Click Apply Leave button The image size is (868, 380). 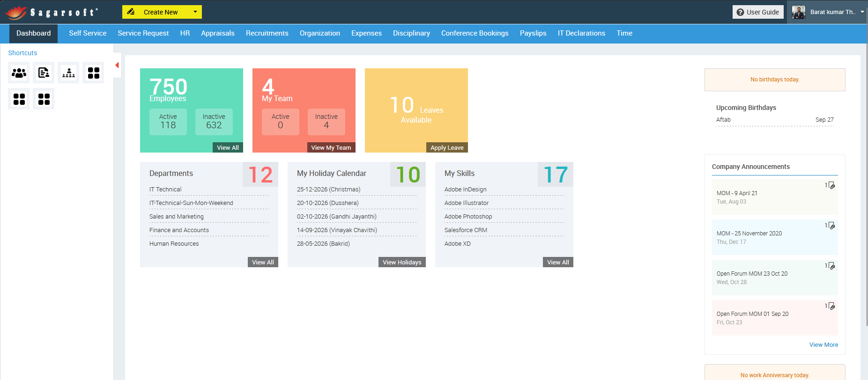tap(447, 147)
